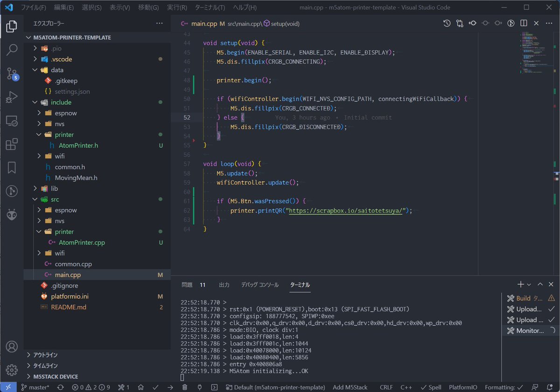Click the CRLF line ending indicator
Screen dimensions: 560x392
click(x=386, y=387)
